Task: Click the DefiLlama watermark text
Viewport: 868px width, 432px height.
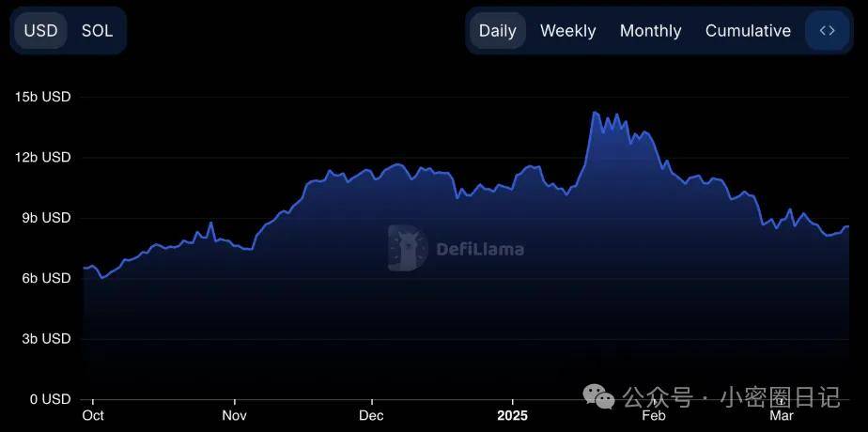Action: tap(480, 249)
